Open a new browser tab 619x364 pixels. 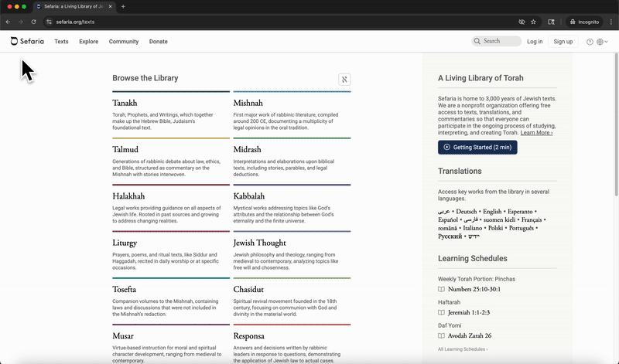(x=123, y=7)
